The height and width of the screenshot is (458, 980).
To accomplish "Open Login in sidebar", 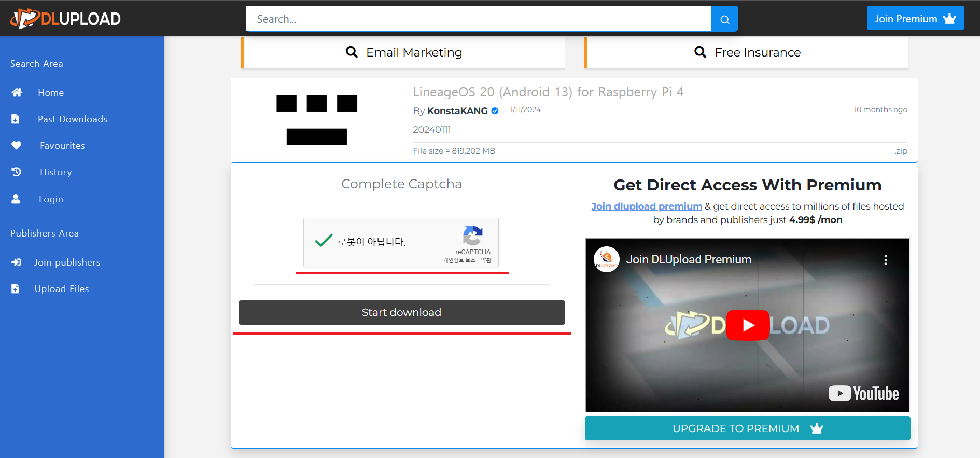I will pyautogui.click(x=51, y=199).
